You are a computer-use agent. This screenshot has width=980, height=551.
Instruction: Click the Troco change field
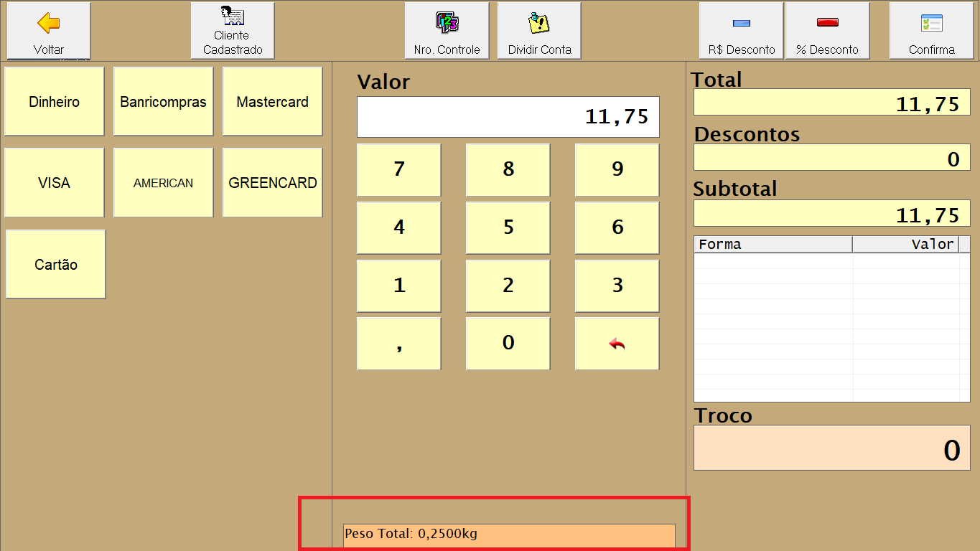[832, 448]
